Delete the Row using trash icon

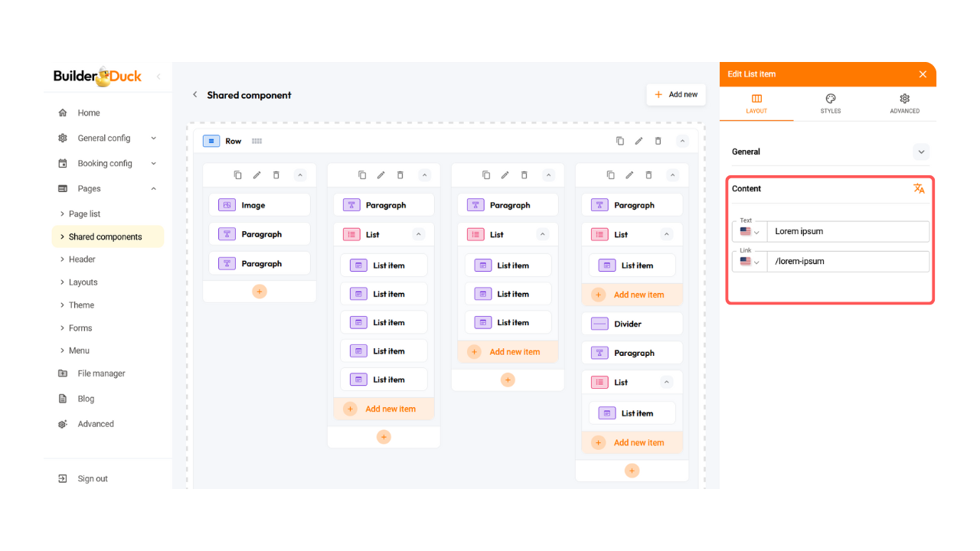(x=658, y=141)
